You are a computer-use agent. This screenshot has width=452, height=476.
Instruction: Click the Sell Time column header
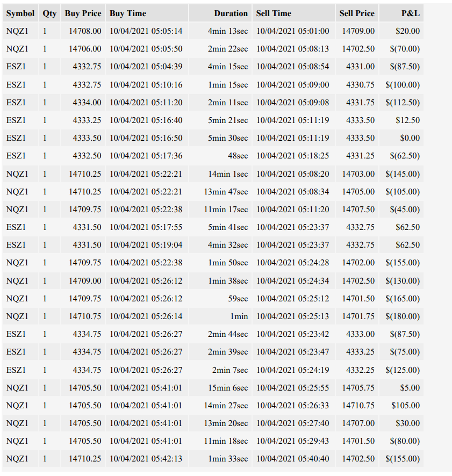tap(294, 13)
